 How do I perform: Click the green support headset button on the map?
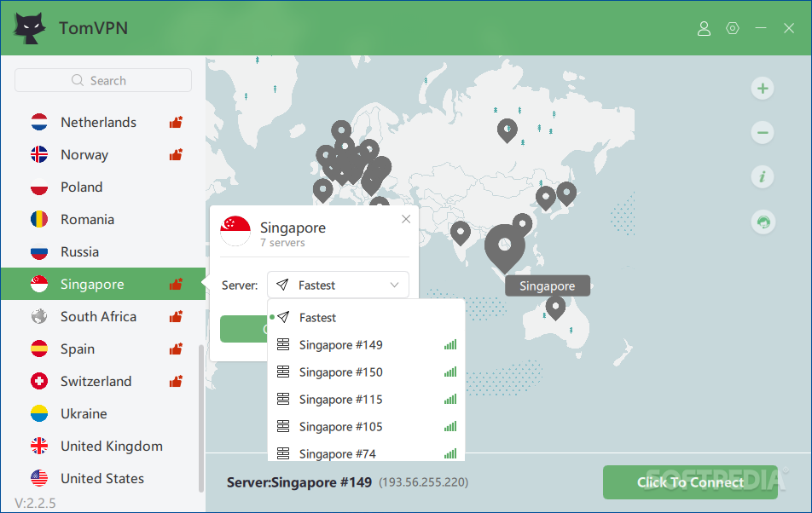[763, 222]
